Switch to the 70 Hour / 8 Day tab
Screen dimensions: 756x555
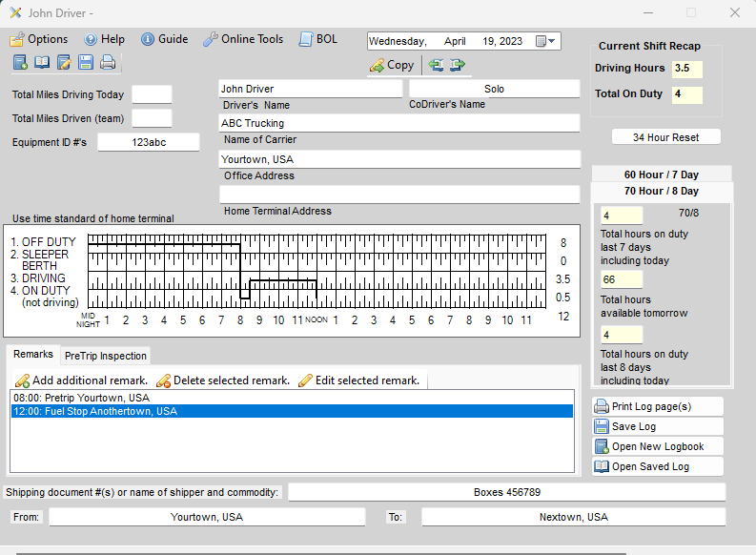coord(661,191)
